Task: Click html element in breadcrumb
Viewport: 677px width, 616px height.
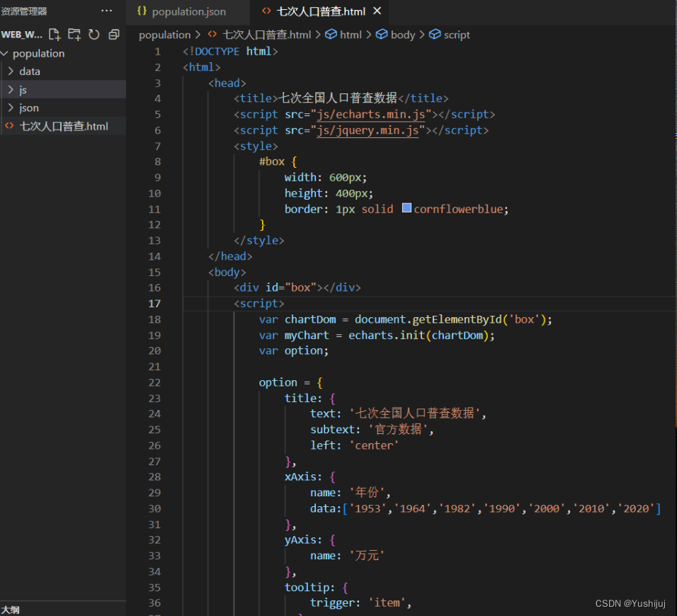Action: (351, 35)
